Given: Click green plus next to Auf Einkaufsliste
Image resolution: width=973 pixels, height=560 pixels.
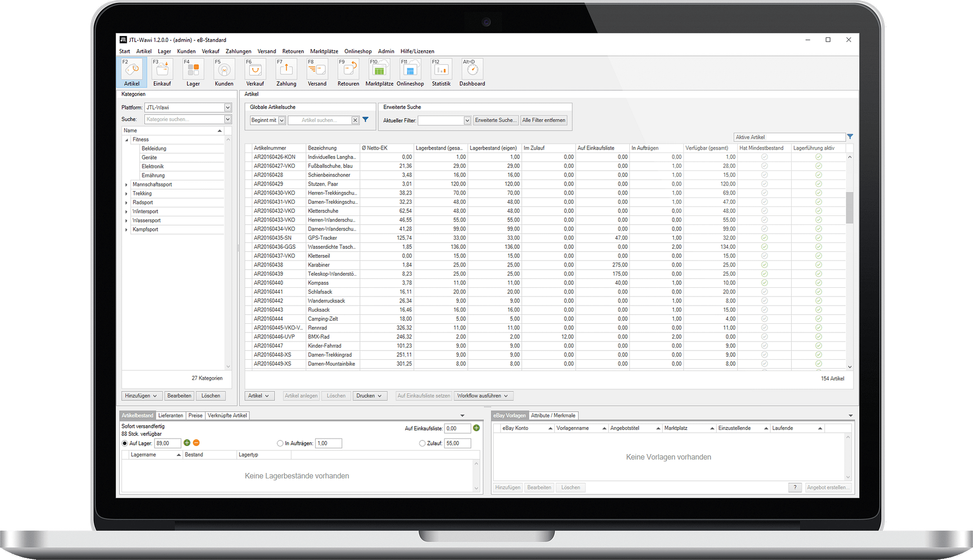Looking at the screenshot, I should (x=476, y=428).
